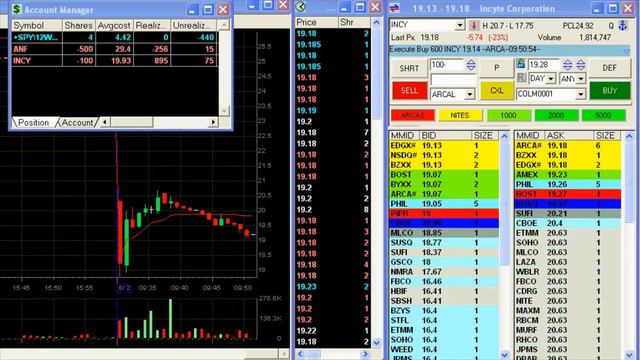
Task: Adjust the share quantity stepper next to 100
Action: [x=471, y=65]
